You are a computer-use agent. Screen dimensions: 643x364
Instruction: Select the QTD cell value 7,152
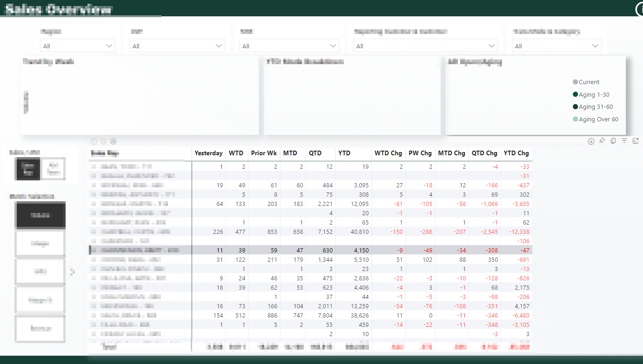point(325,232)
